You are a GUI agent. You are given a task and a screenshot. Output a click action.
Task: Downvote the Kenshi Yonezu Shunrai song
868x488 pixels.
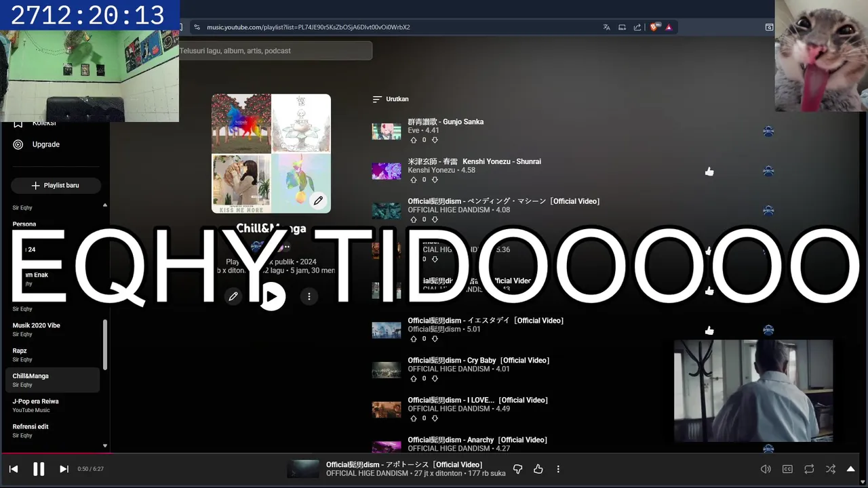point(435,180)
